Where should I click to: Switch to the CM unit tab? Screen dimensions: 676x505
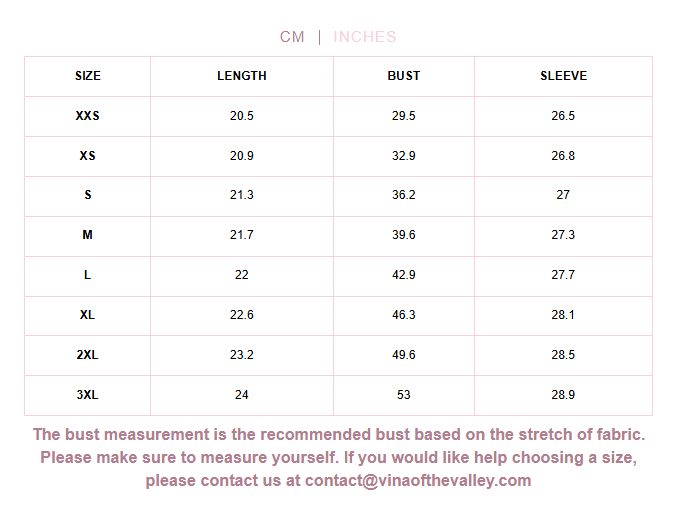click(x=292, y=37)
